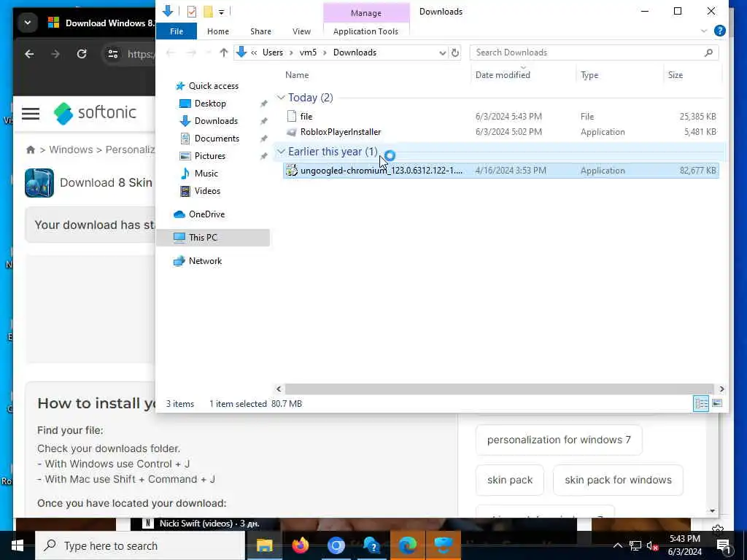Click the horizontal scrollbar right arrow

(721, 389)
